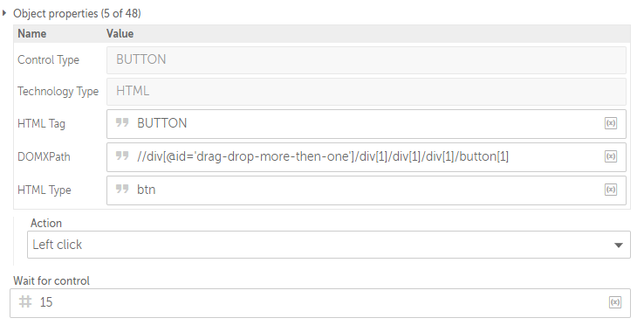The height and width of the screenshot is (332, 644).
Task: Click the hash number icon beside 15
Action: [25, 302]
